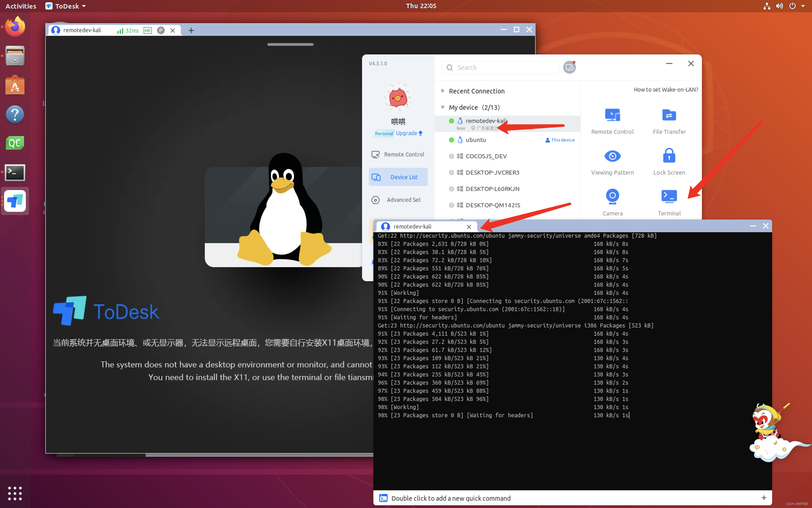Viewport: 812px width, 508px height.
Task: Expand the Recent Connection group
Action: click(443, 91)
